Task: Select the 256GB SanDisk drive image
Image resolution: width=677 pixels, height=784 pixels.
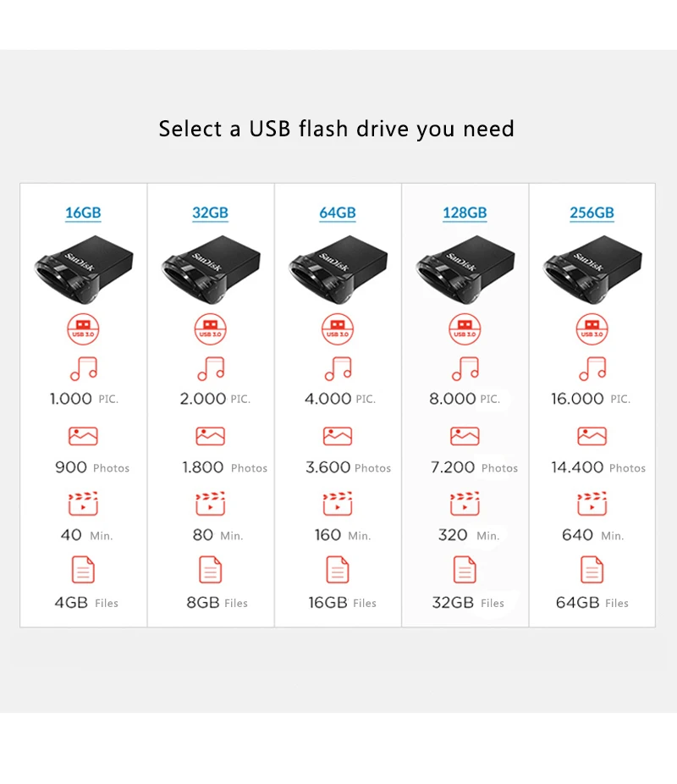Action: tap(592, 269)
